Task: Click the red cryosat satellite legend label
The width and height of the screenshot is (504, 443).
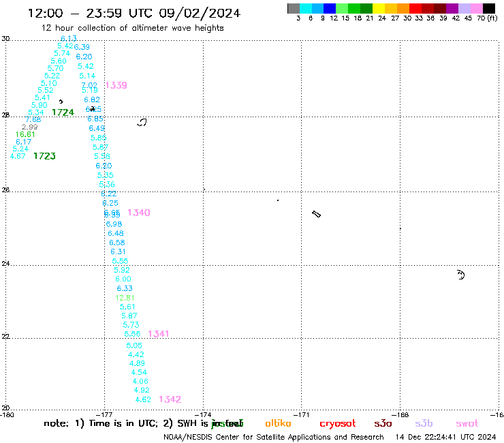Action: tap(338, 424)
